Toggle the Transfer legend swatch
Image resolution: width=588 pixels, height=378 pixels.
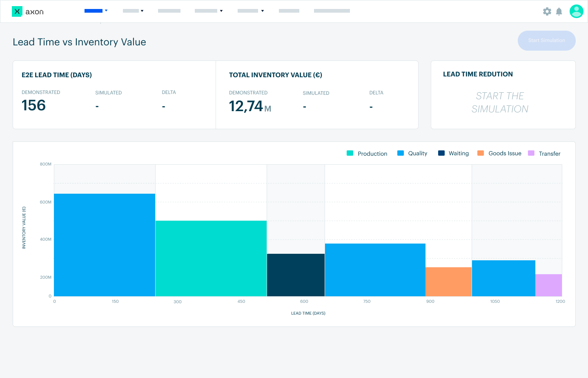click(531, 153)
